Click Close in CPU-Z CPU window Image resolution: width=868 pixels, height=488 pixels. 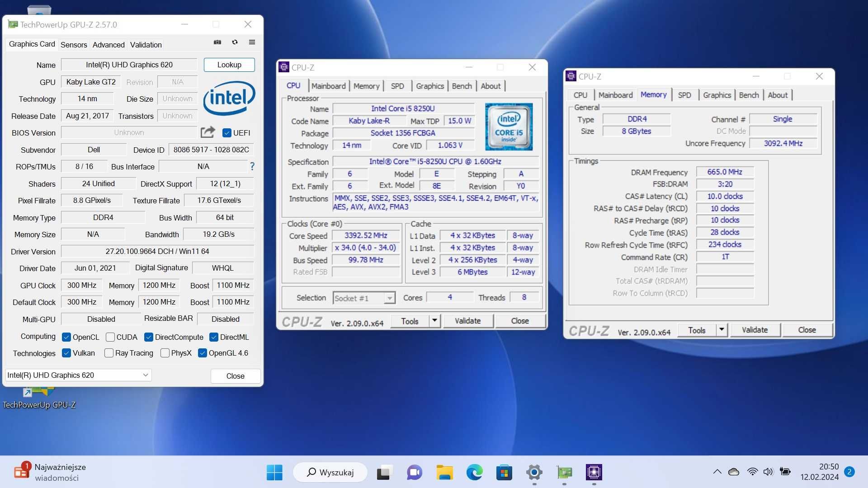[520, 321]
